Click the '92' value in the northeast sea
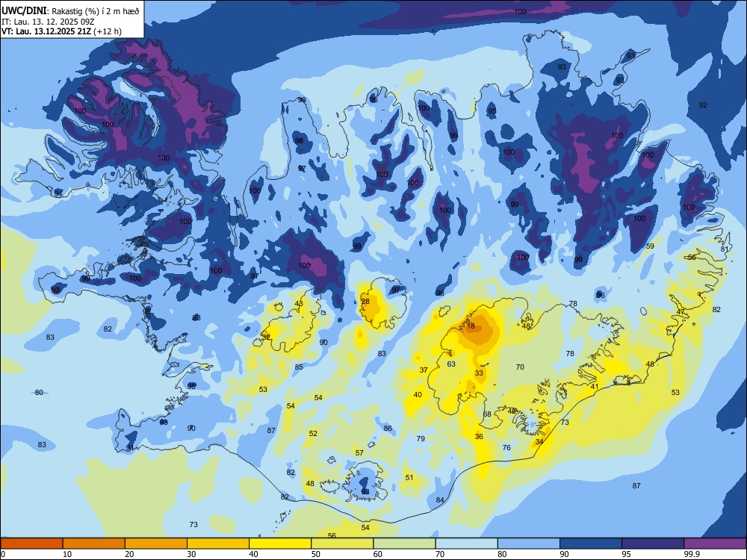The image size is (747, 560). (703, 105)
